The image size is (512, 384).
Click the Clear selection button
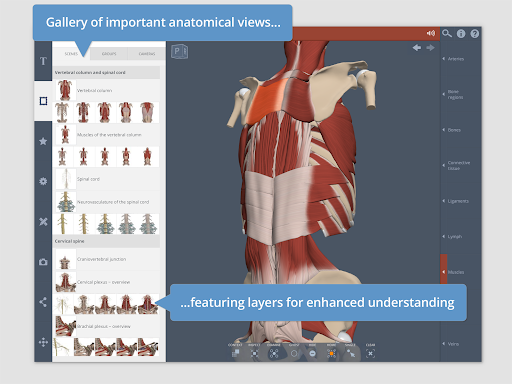point(370,353)
